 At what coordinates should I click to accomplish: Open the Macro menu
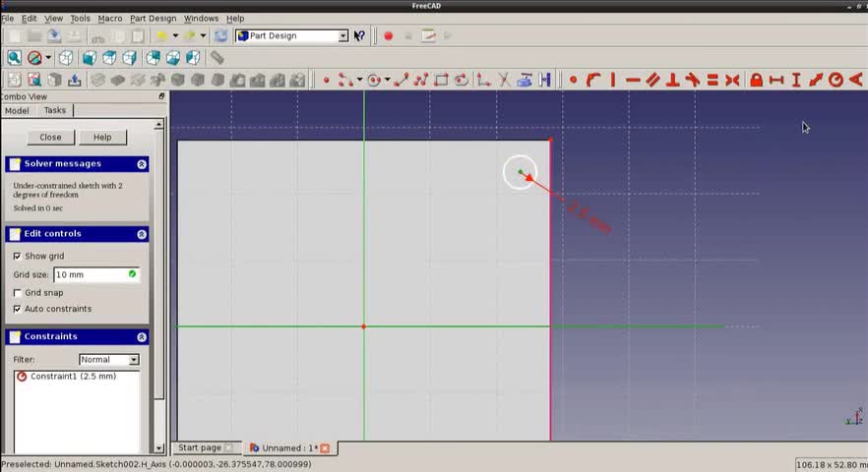[109, 19]
